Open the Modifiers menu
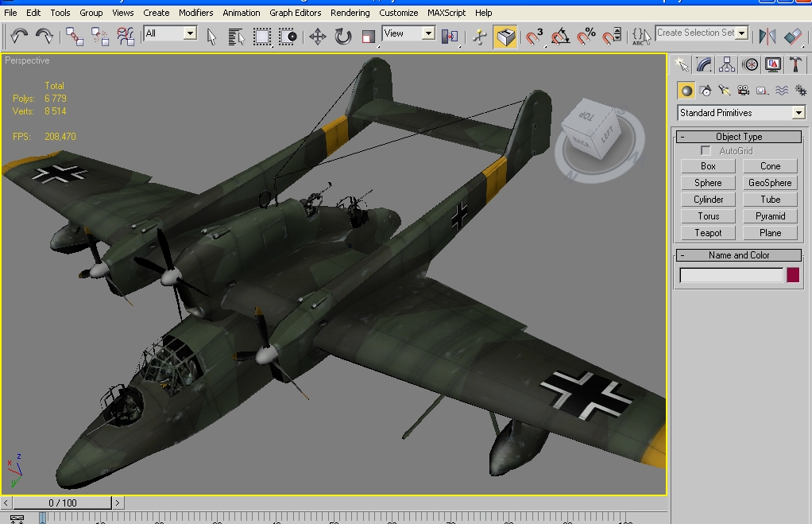The height and width of the screenshot is (524, 812). (195, 13)
